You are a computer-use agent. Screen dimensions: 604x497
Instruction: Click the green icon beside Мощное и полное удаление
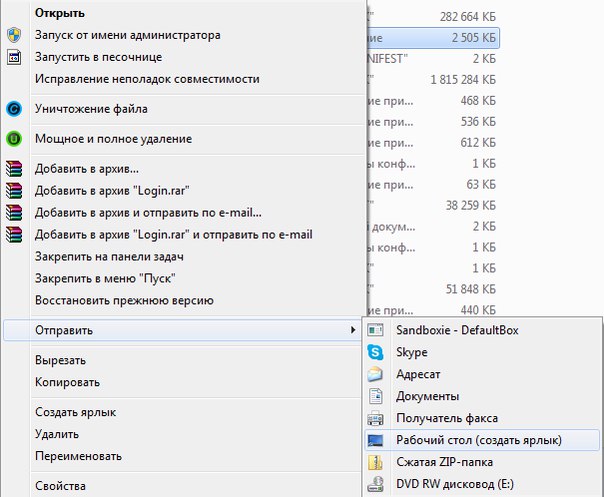[14, 139]
